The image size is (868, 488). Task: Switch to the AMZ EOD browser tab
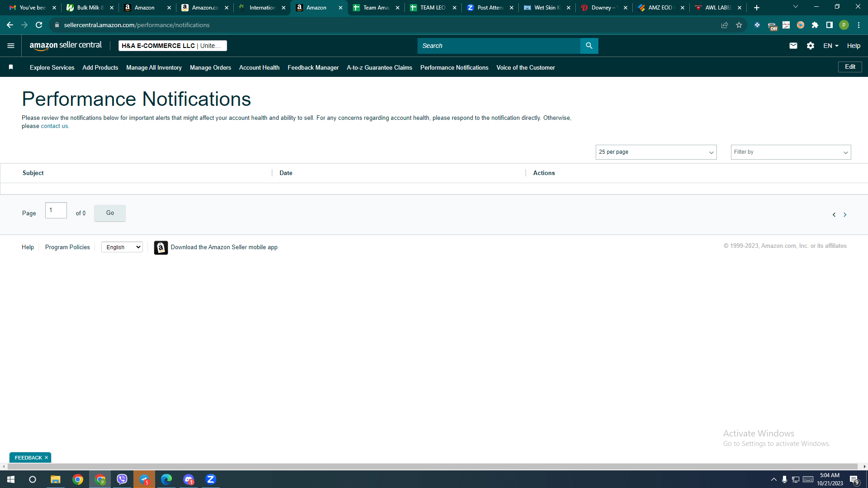click(661, 8)
